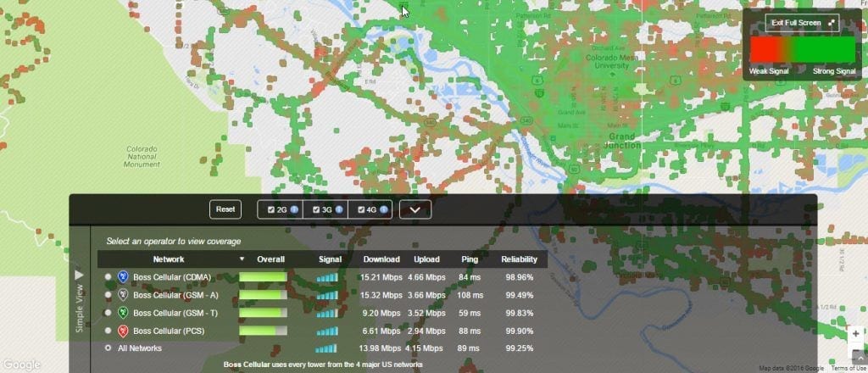Click the 15.32 Mbps download value

(x=381, y=295)
